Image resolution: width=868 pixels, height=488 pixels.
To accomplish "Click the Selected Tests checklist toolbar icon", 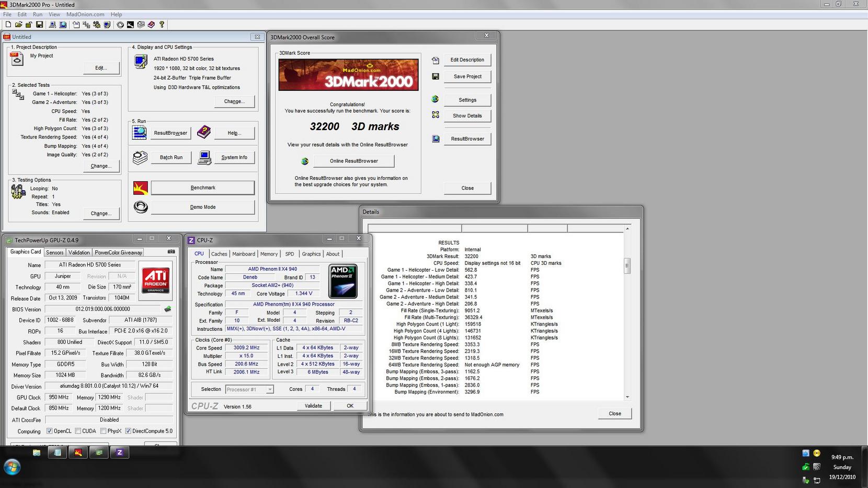I will (x=86, y=25).
